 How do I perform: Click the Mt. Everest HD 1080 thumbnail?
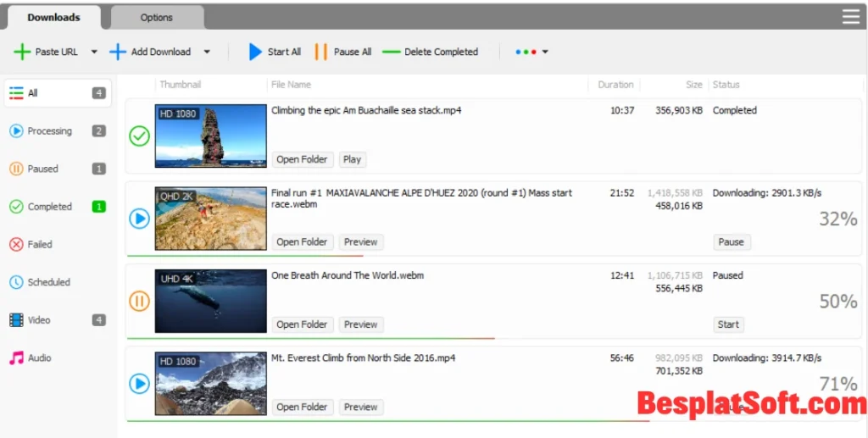click(211, 384)
